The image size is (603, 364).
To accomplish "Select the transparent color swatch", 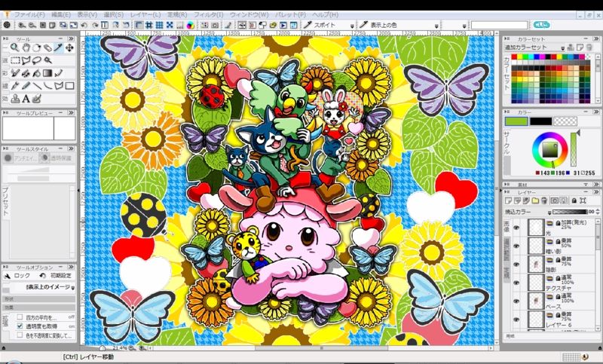I will pos(565,121).
